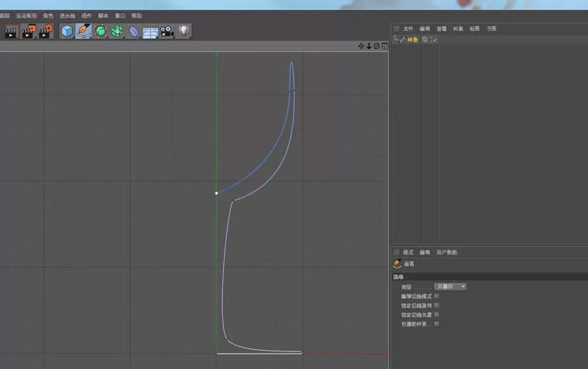Screen dimensions: 588x369
Task: Click the spline object icon beside 样条
Action: [402, 39]
